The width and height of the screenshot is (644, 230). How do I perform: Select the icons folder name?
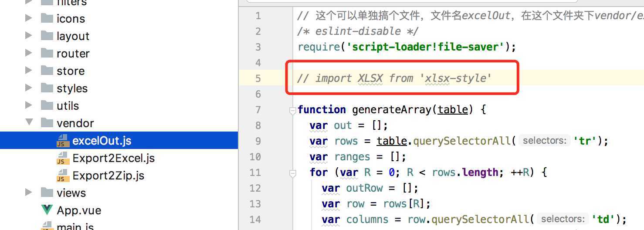tap(71, 19)
